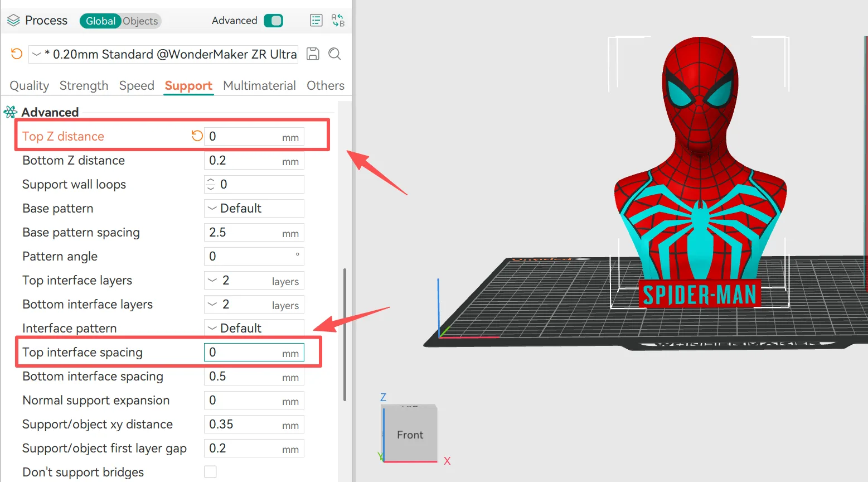The height and width of the screenshot is (482, 868).
Task: Click the Support/object first layer gap field
Action: (x=254, y=448)
